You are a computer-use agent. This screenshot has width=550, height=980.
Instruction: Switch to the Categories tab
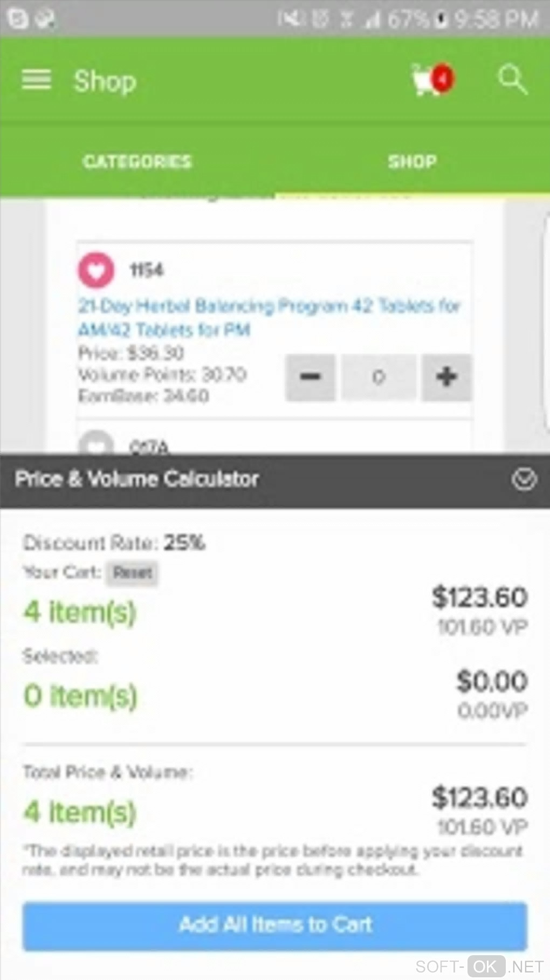click(137, 162)
